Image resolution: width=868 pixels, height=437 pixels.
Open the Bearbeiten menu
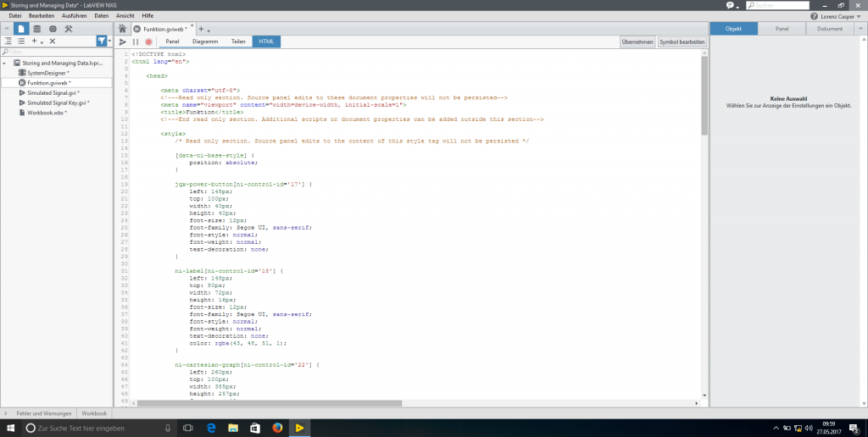click(42, 16)
